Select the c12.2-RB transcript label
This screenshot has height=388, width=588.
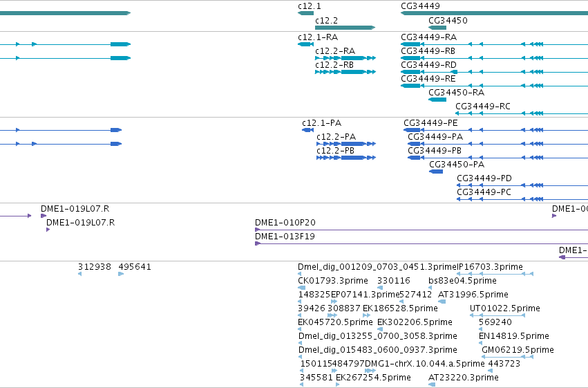[334, 65]
